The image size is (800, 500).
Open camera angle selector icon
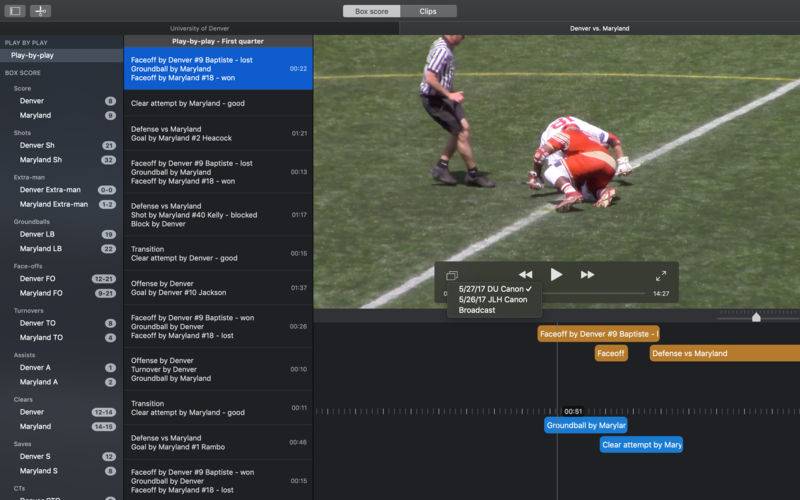click(452, 276)
